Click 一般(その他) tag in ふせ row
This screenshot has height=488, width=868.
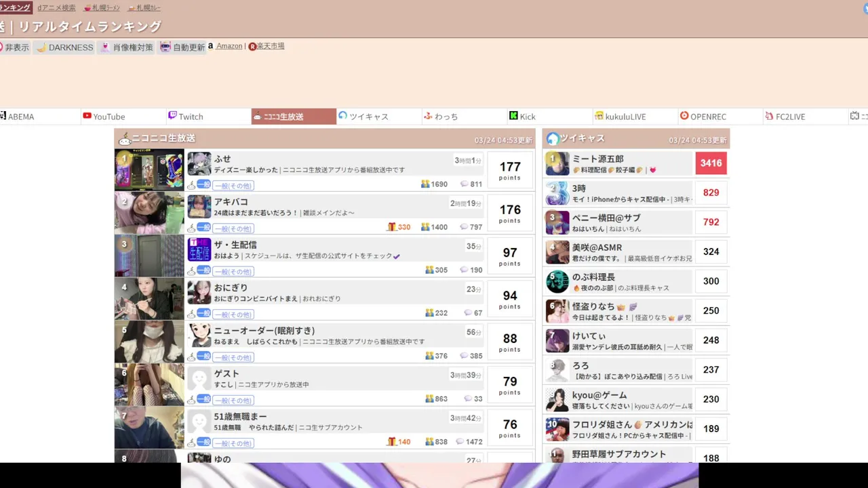[x=233, y=186]
